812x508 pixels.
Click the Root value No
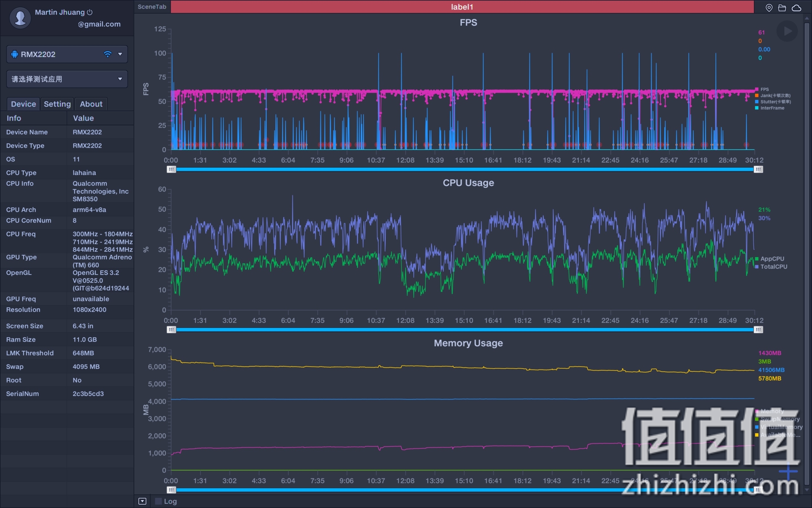(77, 380)
